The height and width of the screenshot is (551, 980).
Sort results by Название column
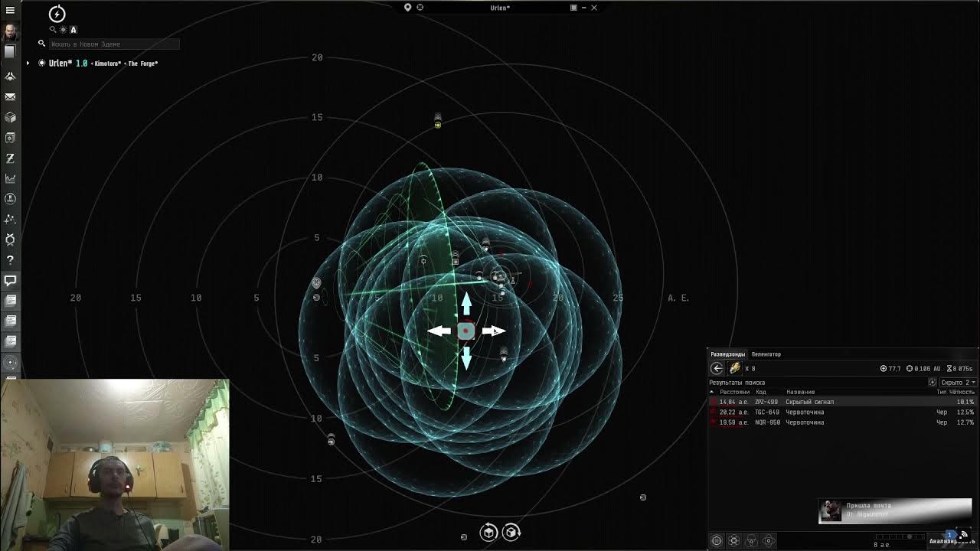(800, 392)
